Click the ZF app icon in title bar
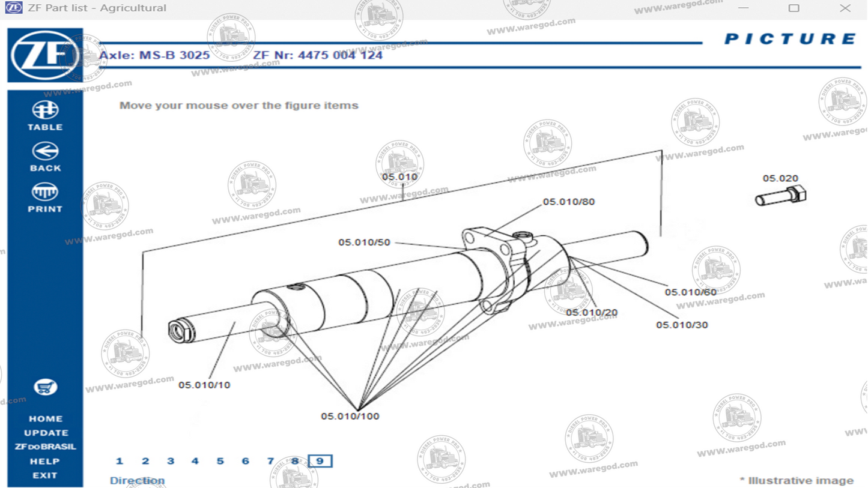Viewport: 868px width, 488px height. 13,8
